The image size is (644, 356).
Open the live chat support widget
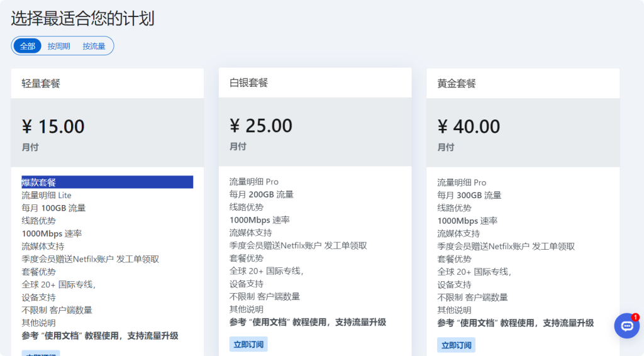point(626,326)
